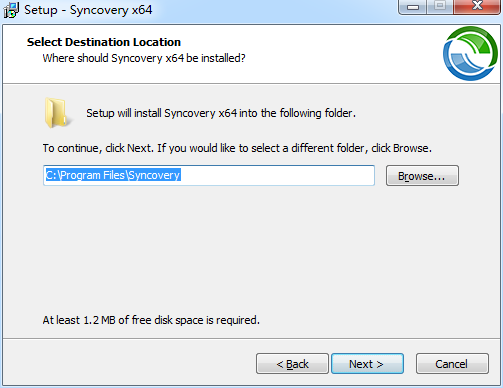Click the greyed-out maximize window button
Image resolution: width=503 pixels, height=388 pixels.
point(440,6)
